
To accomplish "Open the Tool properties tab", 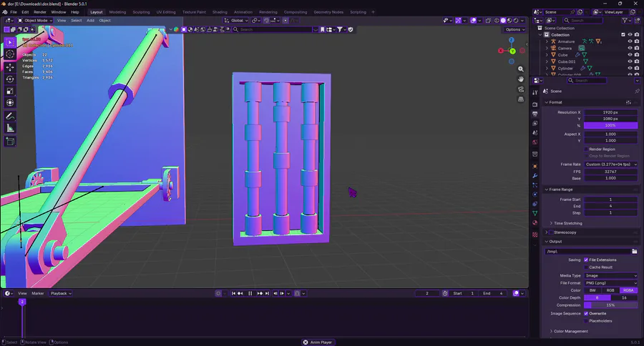I will [535, 92].
